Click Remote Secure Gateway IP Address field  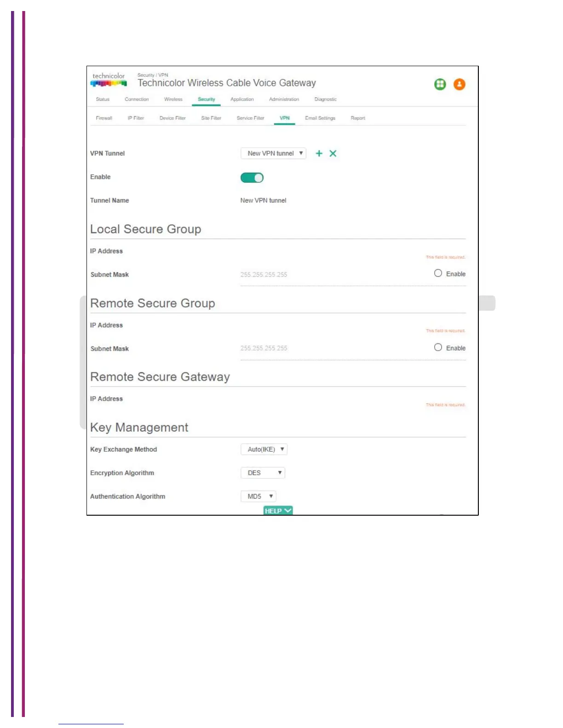[x=353, y=399]
